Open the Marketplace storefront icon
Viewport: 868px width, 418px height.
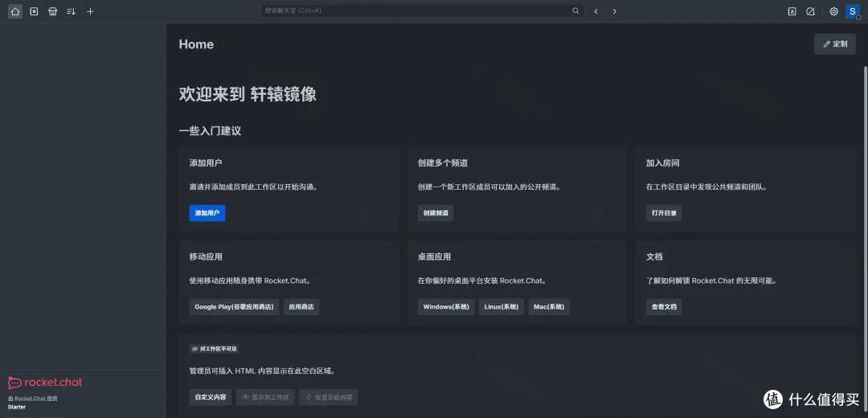click(x=52, y=11)
